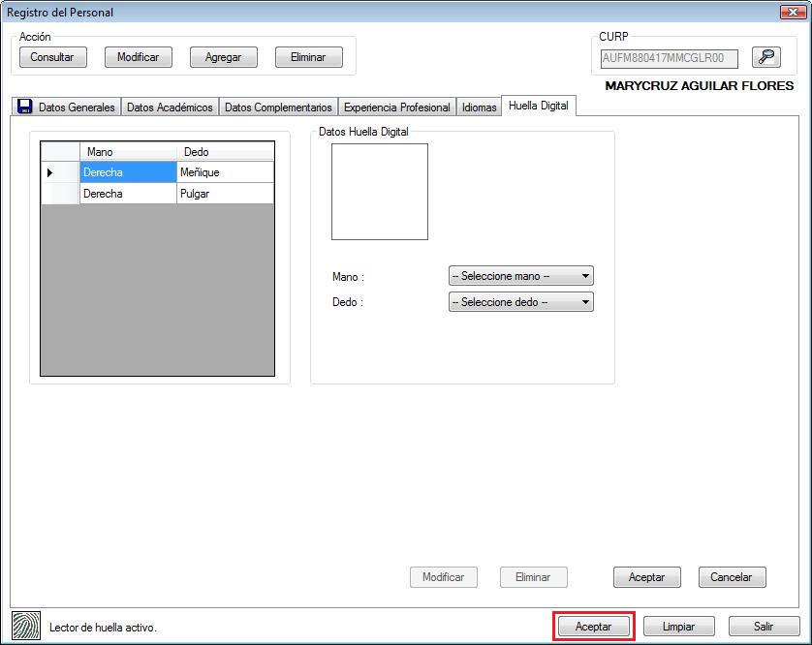
Task: Click the name MARYCRUZ AGUILAR FLORES
Action: [x=699, y=86]
